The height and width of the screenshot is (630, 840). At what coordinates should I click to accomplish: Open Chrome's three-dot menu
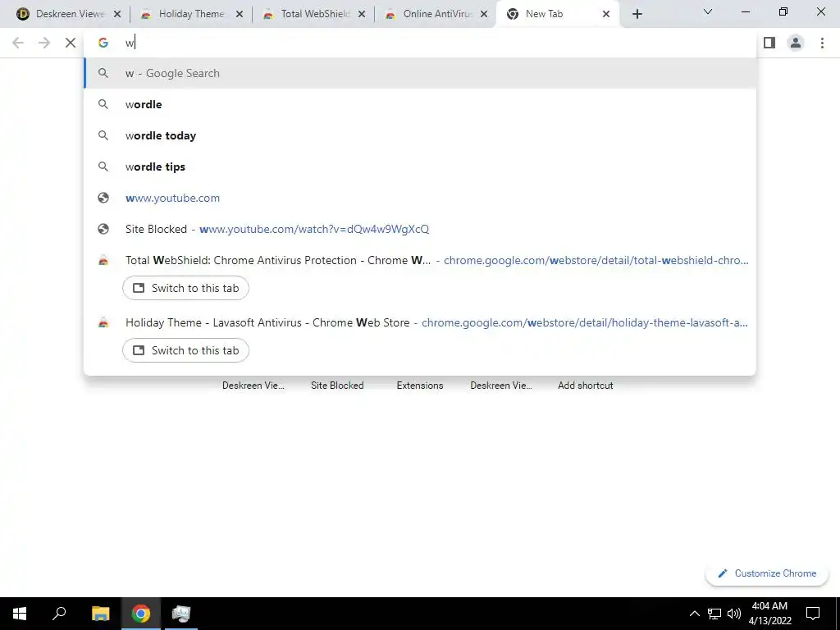822,43
